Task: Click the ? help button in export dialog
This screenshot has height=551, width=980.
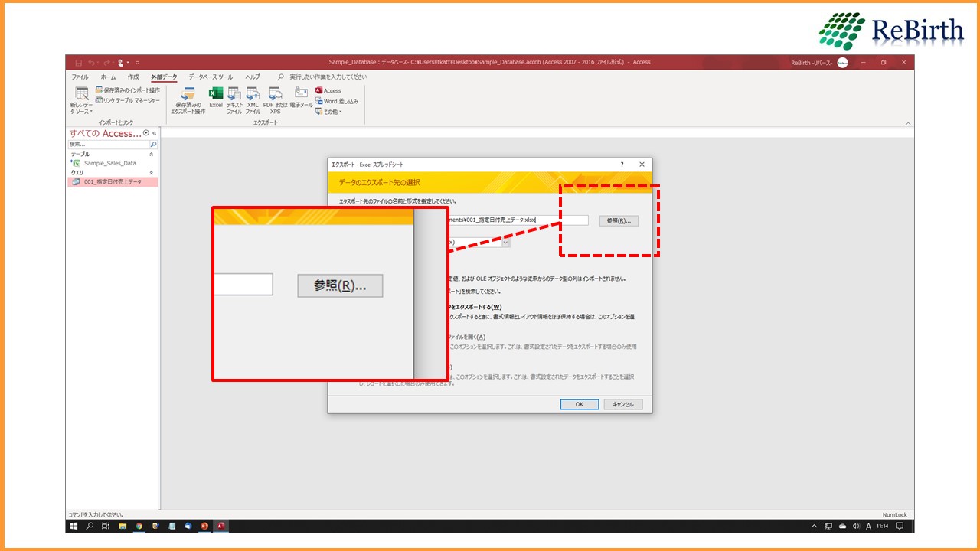Action: 622,165
